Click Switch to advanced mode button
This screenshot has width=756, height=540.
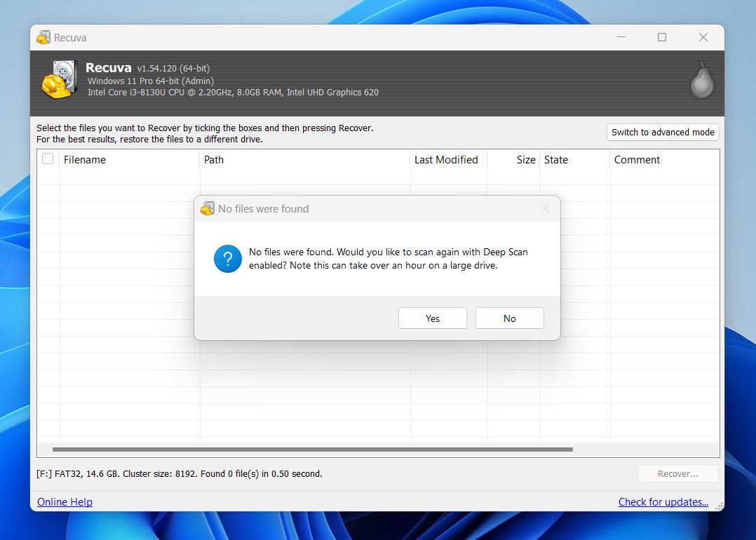pyautogui.click(x=663, y=132)
